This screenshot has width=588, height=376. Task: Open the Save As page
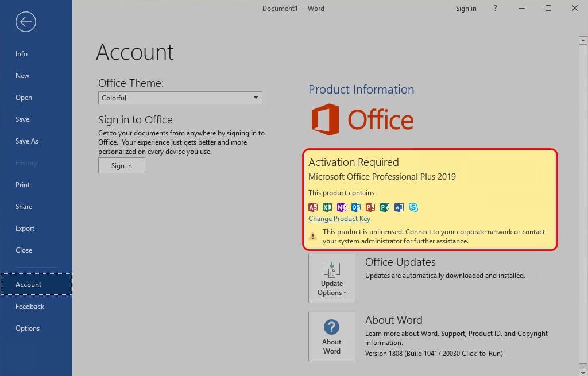(27, 141)
